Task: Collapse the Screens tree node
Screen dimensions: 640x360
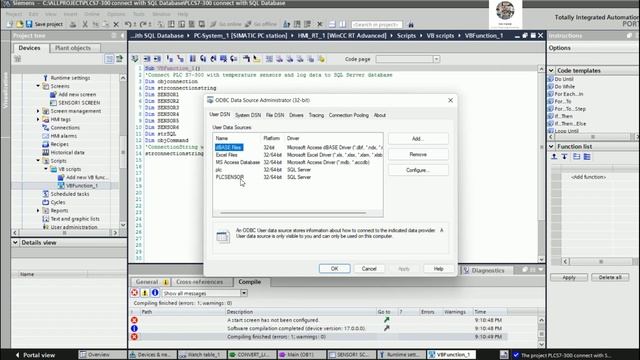Action: pos(38,86)
